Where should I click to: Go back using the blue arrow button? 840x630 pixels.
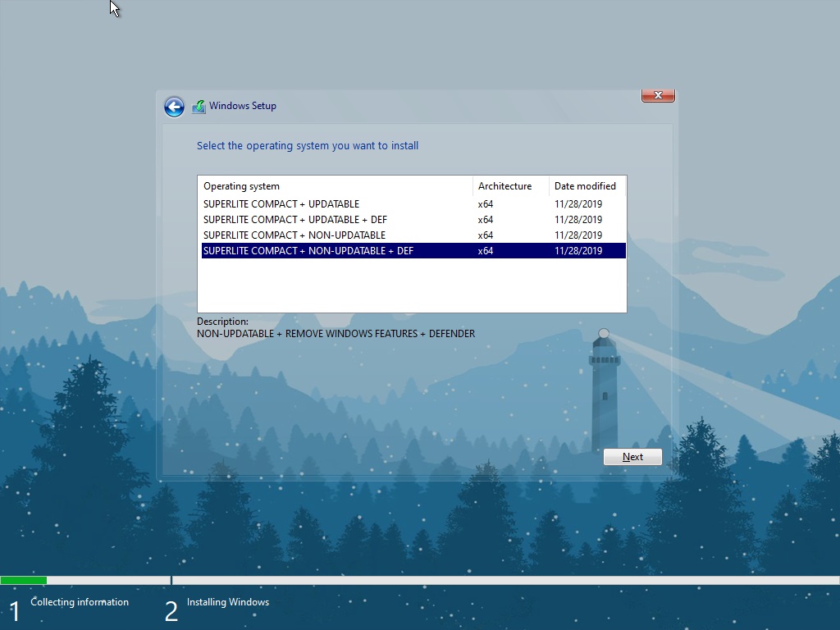point(174,107)
